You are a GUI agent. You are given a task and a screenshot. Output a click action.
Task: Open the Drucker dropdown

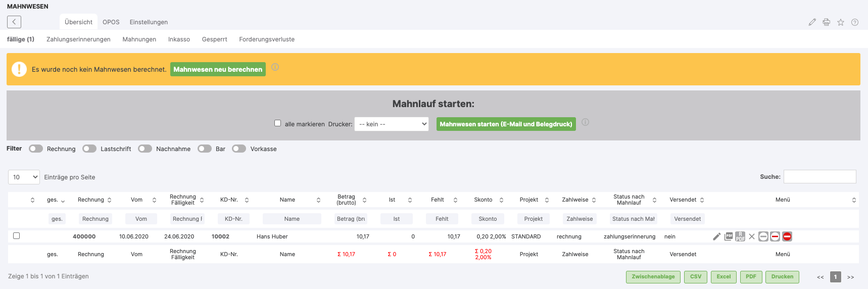[x=392, y=124]
